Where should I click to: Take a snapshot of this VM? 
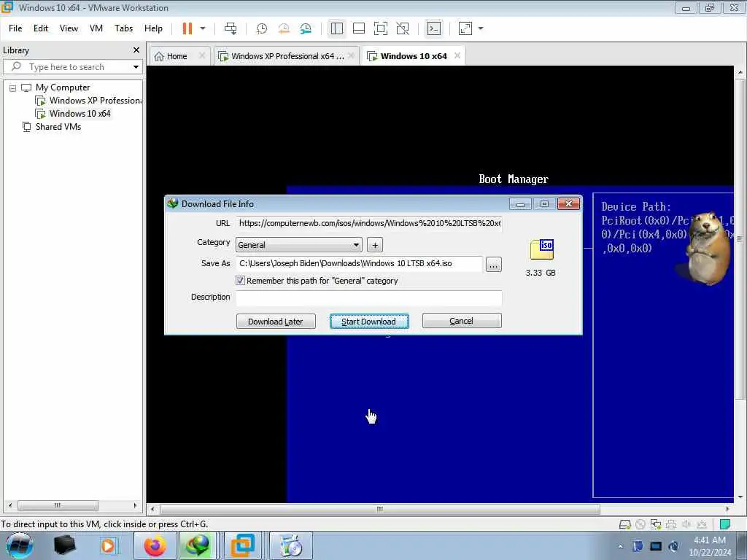click(262, 28)
